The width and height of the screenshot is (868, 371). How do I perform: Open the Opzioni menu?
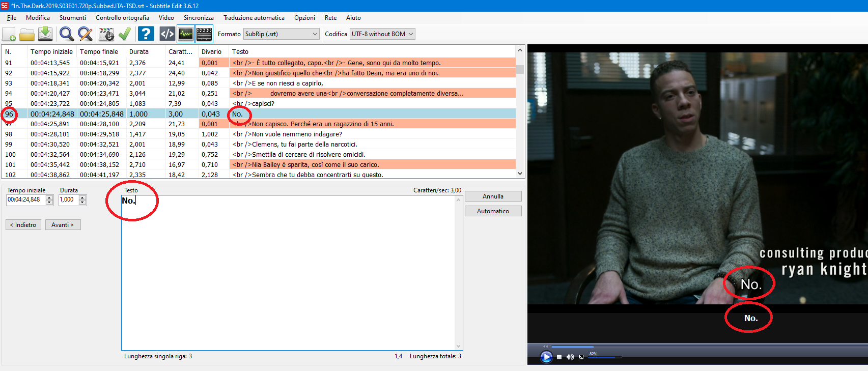coord(304,18)
